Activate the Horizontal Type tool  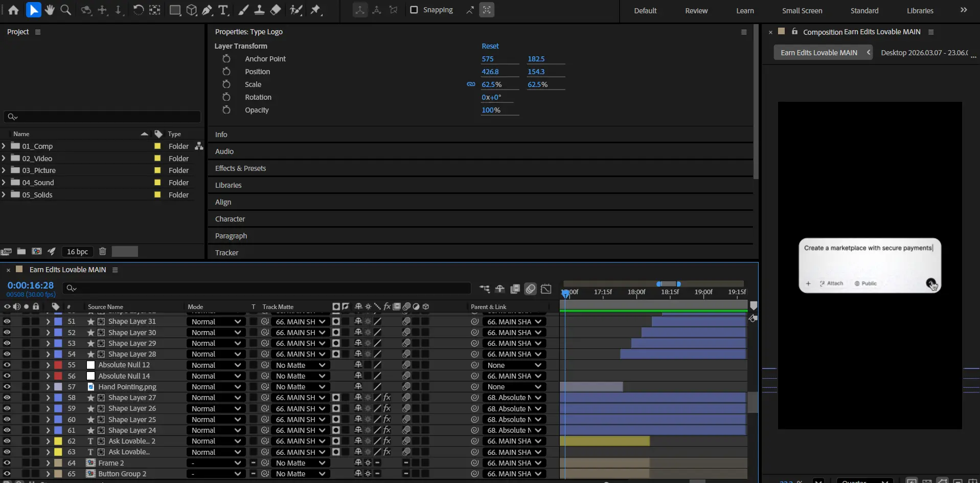[x=223, y=10]
